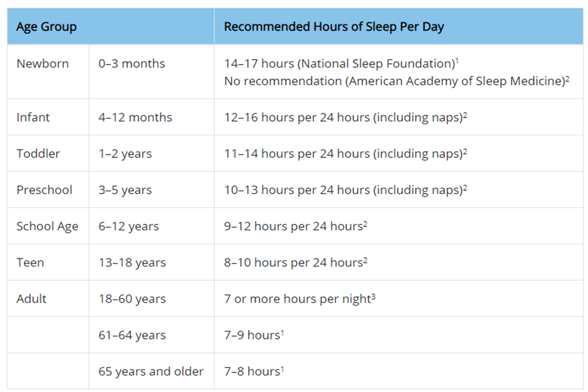Select the 61–64 years cell
This screenshot has width=588, height=392.
click(132, 335)
